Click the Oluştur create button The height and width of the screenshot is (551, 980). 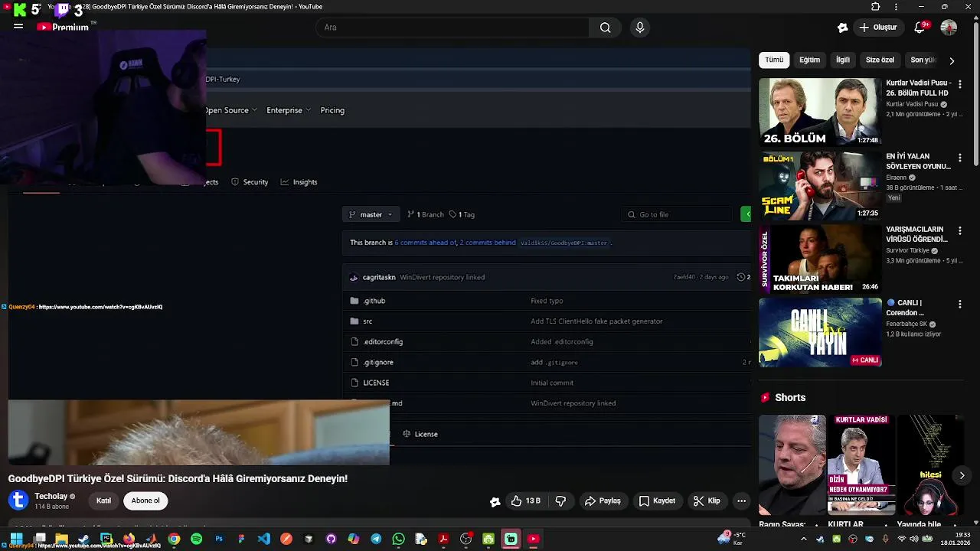tap(877, 28)
